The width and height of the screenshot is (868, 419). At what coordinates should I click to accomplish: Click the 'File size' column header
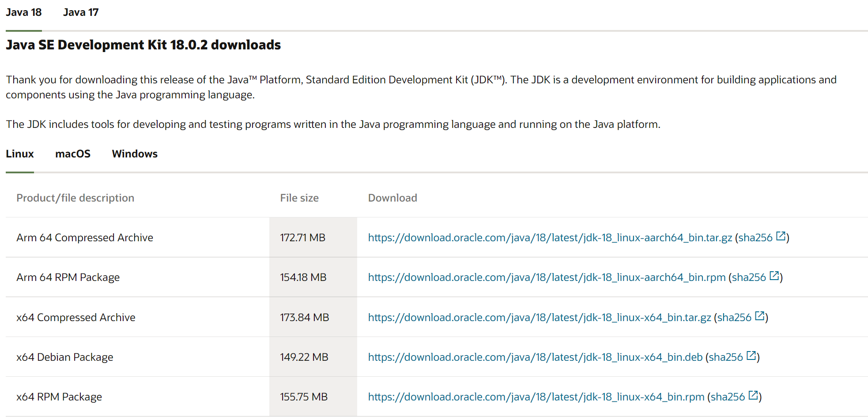299,198
